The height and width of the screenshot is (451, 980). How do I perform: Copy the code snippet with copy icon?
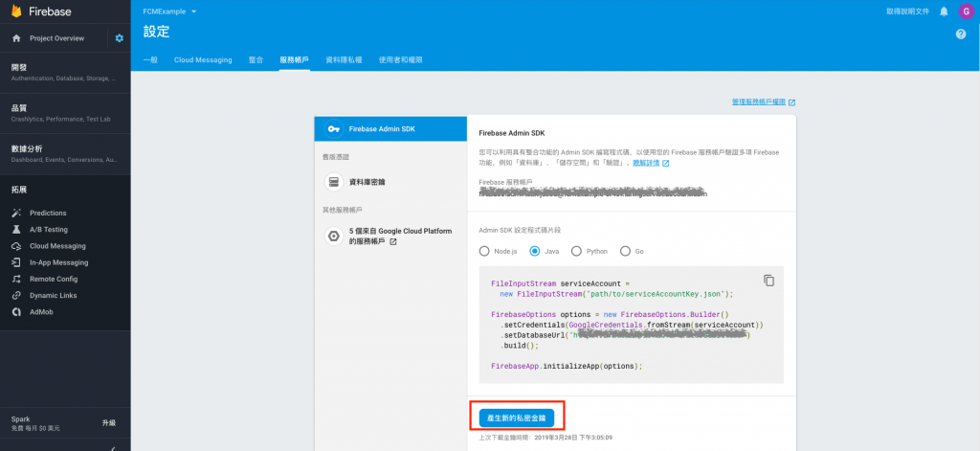[x=768, y=281]
